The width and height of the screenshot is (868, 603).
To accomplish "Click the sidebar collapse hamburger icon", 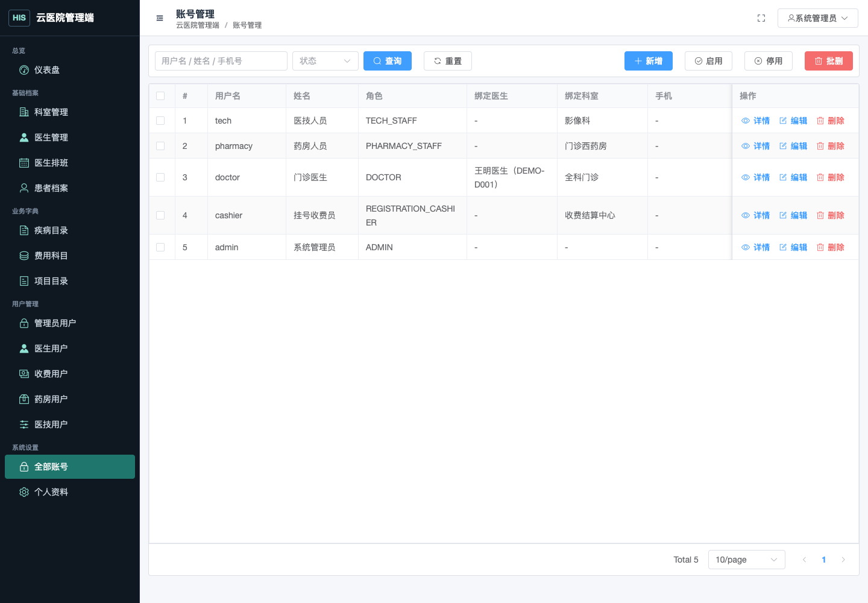I will pyautogui.click(x=160, y=18).
